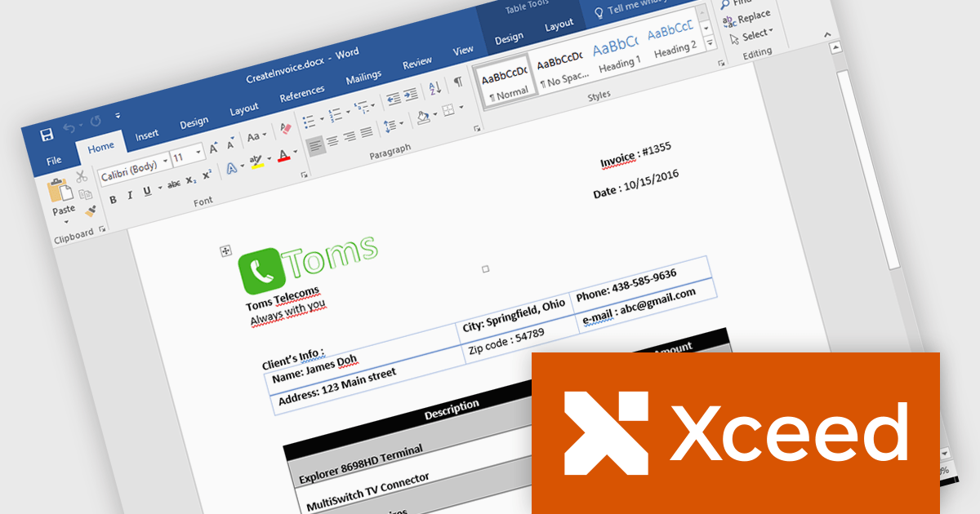Open the Mailings tab

point(363,78)
